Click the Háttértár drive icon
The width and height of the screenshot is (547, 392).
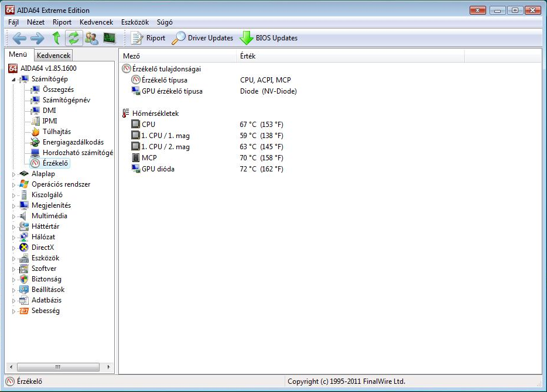(x=24, y=226)
